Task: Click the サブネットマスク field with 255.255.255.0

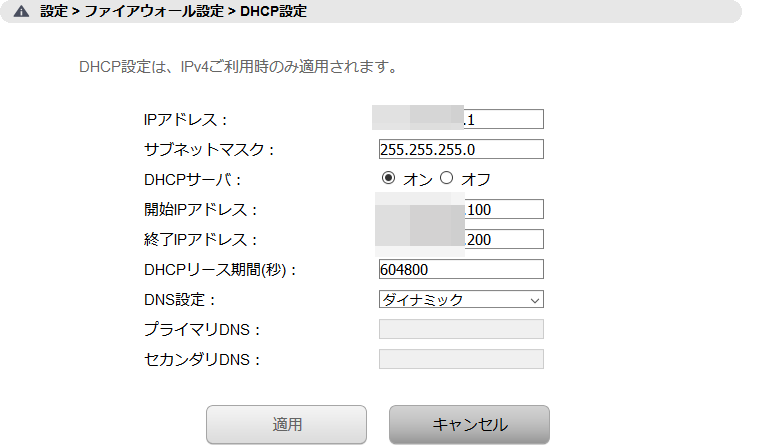Action: 461,149
